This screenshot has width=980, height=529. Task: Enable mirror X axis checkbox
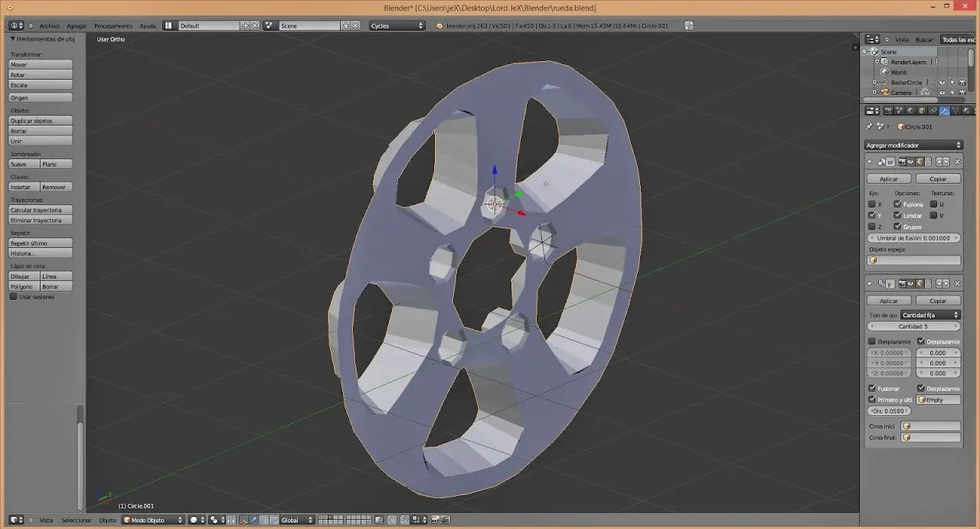[872, 204]
